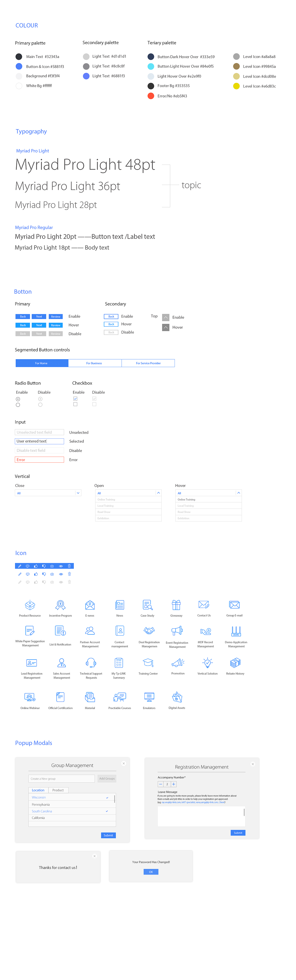
Task: Open the Case Study icon
Action: (148, 605)
